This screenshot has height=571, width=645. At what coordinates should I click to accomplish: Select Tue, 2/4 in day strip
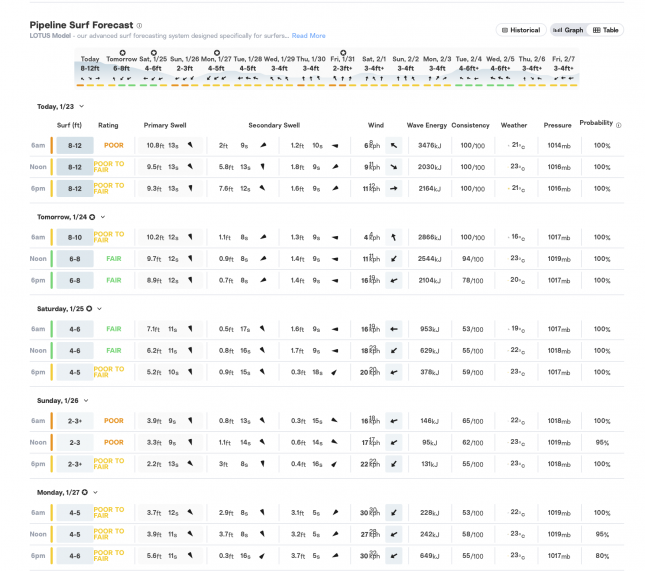pos(469,68)
